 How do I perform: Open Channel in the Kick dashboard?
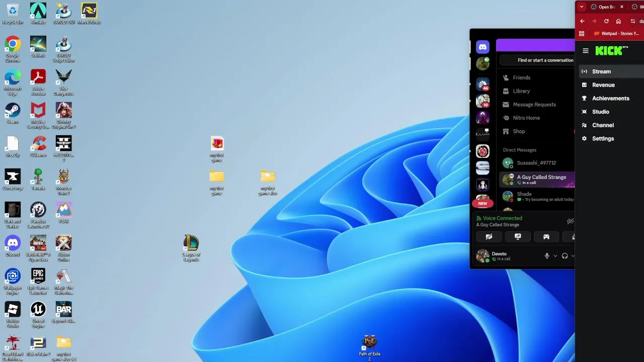[611, 125]
